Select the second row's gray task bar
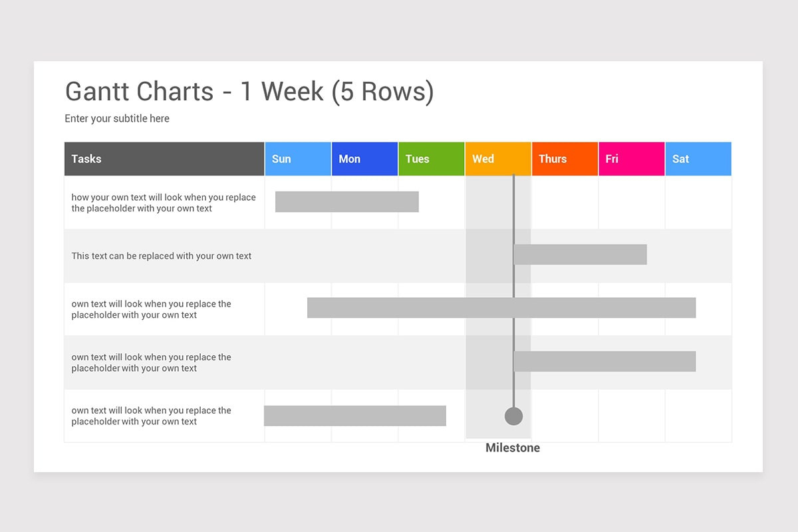Image resolution: width=798 pixels, height=532 pixels. tap(580, 255)
